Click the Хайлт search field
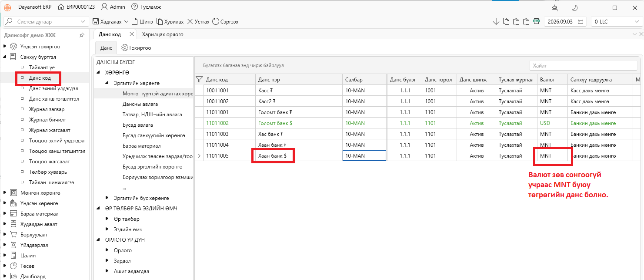 (x=583, y=65)
